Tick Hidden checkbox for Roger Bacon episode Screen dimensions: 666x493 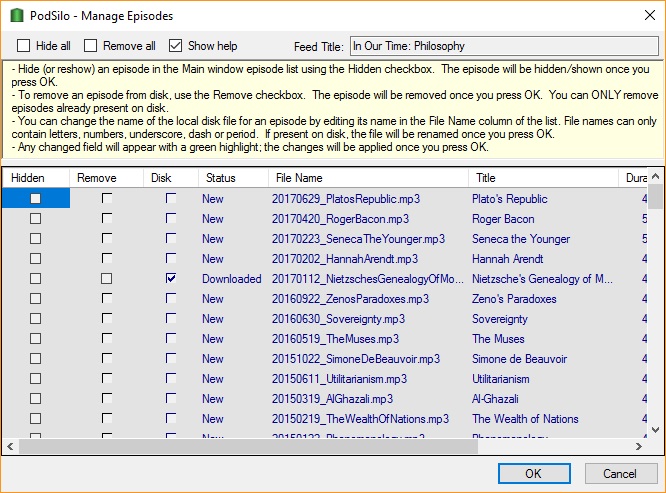35,219
